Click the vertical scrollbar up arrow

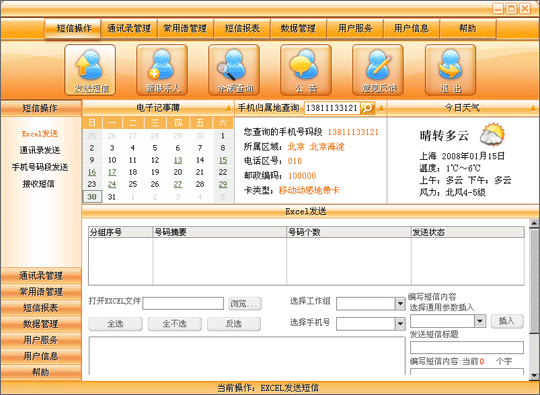534,224
